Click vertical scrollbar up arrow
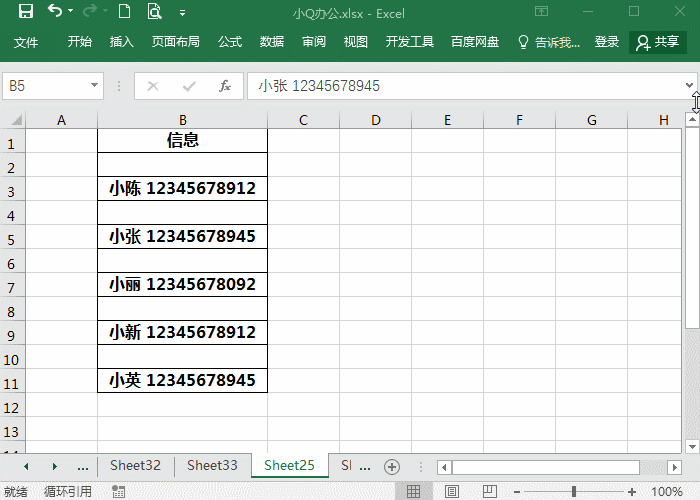Viewport: 700px width, 500px height. pyautogui.click(x=692, y=119)
